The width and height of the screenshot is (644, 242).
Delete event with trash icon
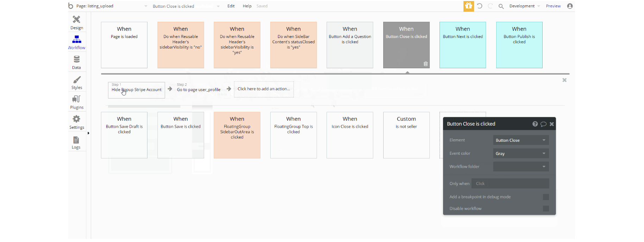(425, 64)
